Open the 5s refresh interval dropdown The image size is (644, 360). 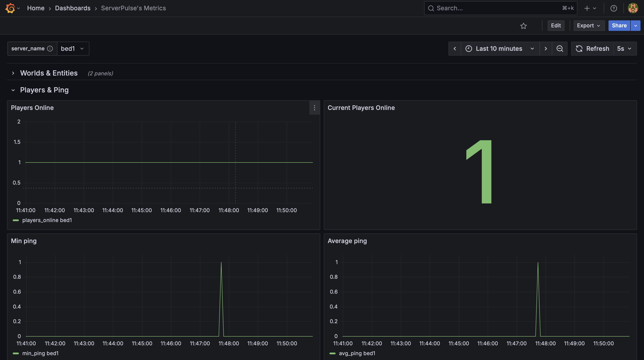click(624, 48)
